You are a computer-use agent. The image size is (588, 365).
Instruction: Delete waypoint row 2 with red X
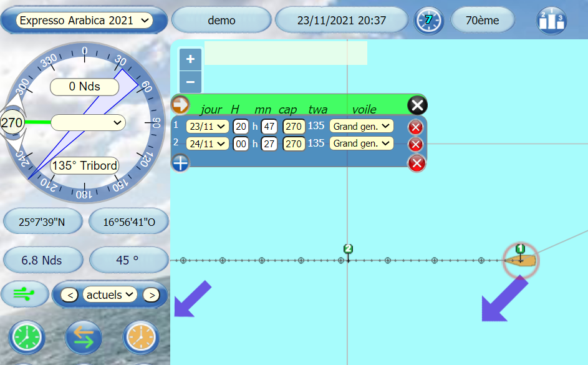(x=415, y=144)
